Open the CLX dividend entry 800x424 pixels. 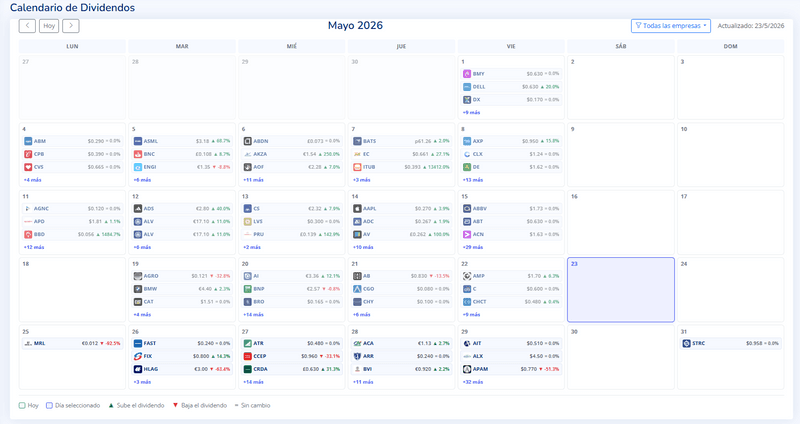[x=511, y=154]
